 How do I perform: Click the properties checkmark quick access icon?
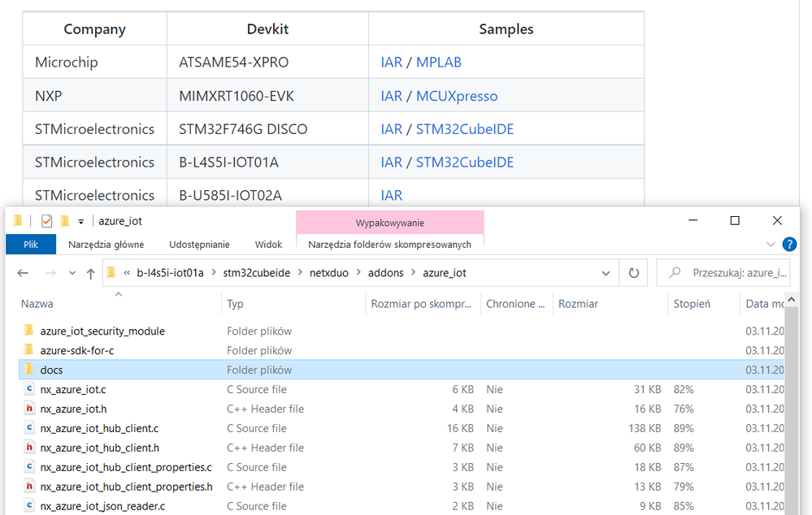pyautogui.click(x=46, y=221)
